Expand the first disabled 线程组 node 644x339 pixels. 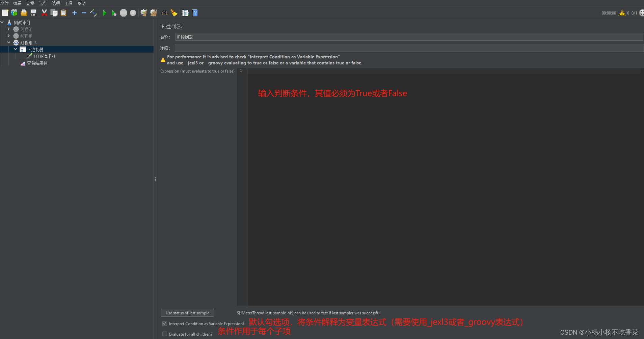coord(9,29)
